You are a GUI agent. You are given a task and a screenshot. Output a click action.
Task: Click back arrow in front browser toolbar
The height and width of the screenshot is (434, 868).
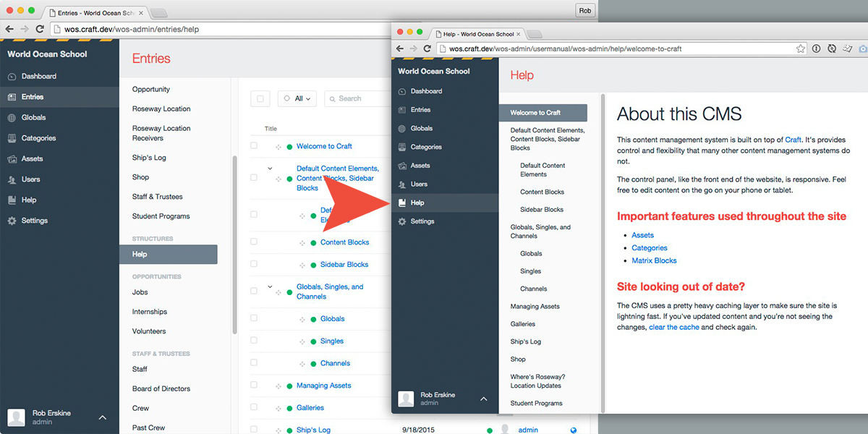[x=400, y=48]
